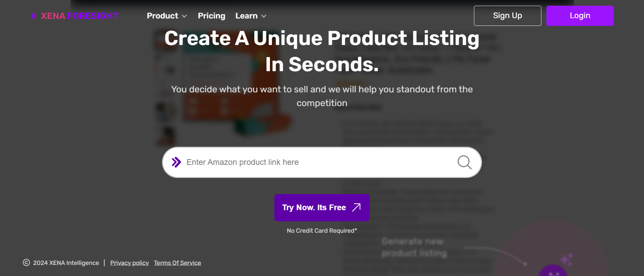Click the purple chatbot face icon
This screenshot has height=276, width=644.
(x=553, y=271)
